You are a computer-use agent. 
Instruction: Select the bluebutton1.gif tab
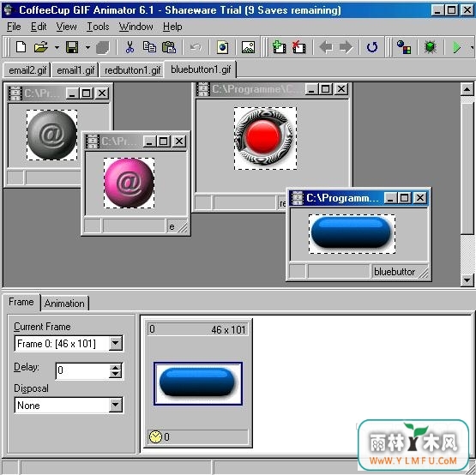click(x=201, y=69)
